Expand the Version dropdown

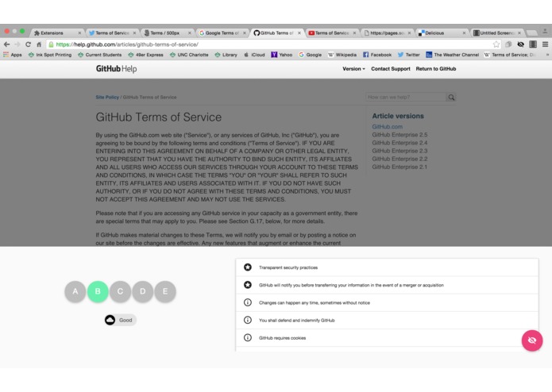[x=353, y=69]
